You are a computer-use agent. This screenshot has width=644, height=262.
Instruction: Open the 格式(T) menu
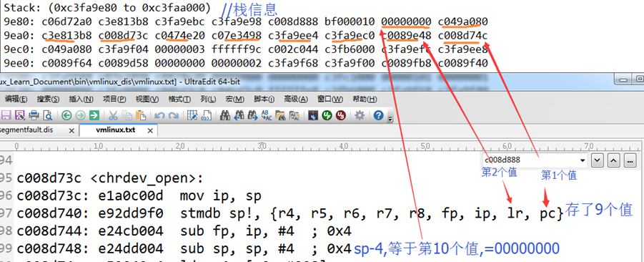click(x=179, y=99)
